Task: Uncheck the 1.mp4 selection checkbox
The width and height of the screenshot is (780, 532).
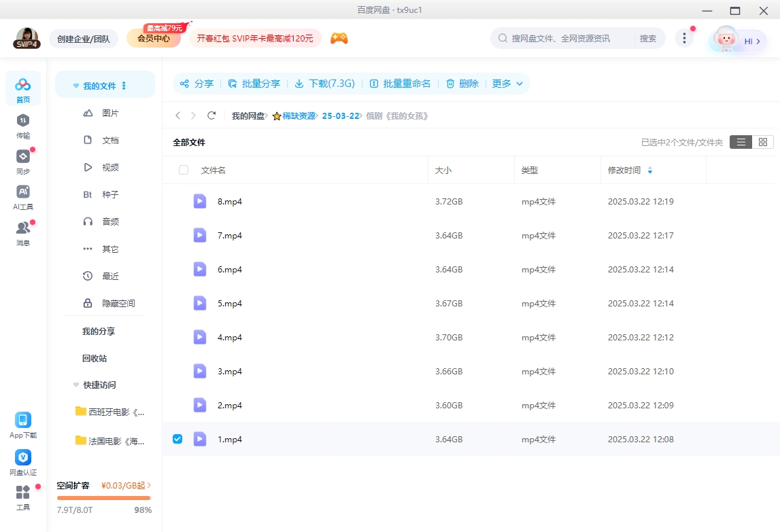Action: tap(177, 439)
